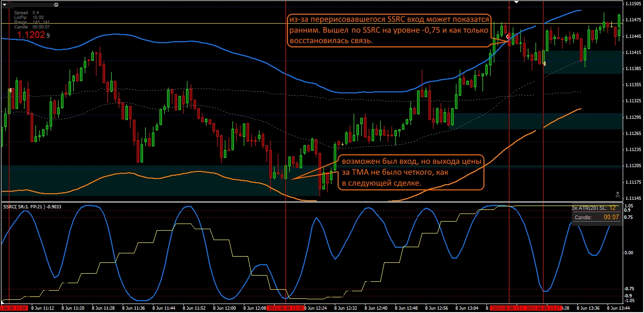This screenshot has height=313, width=644.
Task: Select the red 2015.06.08 13:27 time marker
Action: point(544,308)
